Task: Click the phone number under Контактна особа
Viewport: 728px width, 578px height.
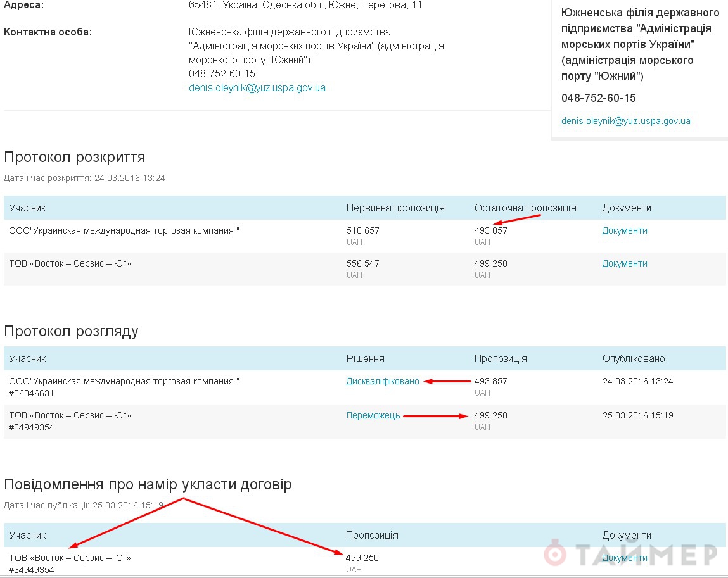Action: pos(222,74)
